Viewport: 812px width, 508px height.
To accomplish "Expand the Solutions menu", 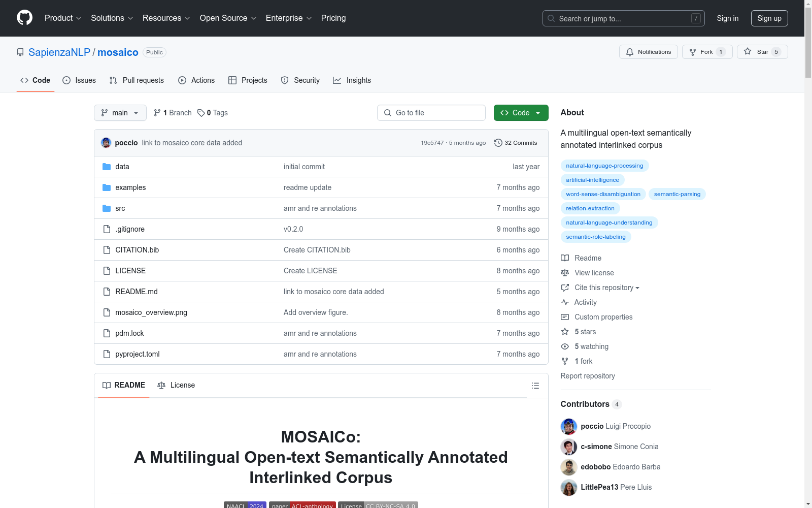I will [x=112, y=18].
